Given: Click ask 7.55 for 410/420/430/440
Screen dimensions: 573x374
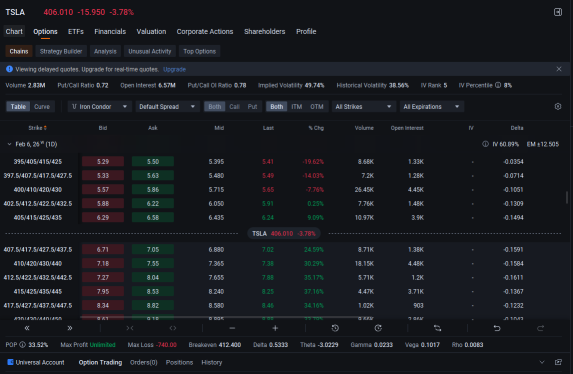Looking at the screenshot, I should click(153, 264).
